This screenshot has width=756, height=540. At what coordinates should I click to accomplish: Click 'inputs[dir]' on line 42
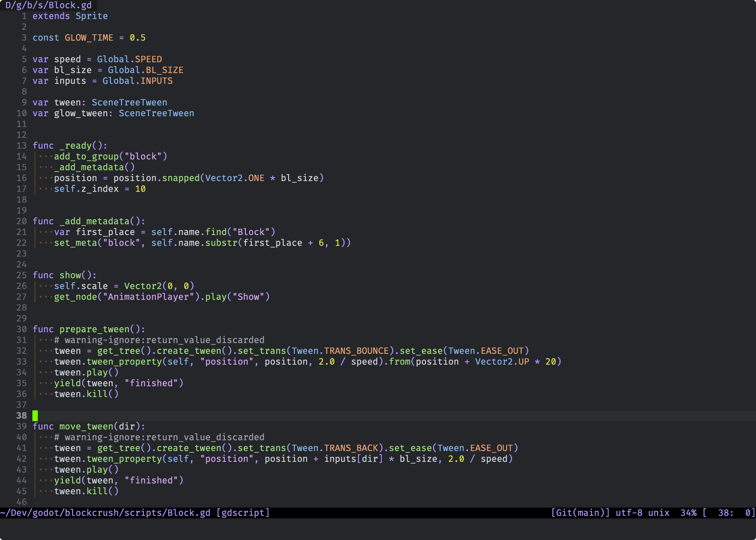(x=354, y=459)
